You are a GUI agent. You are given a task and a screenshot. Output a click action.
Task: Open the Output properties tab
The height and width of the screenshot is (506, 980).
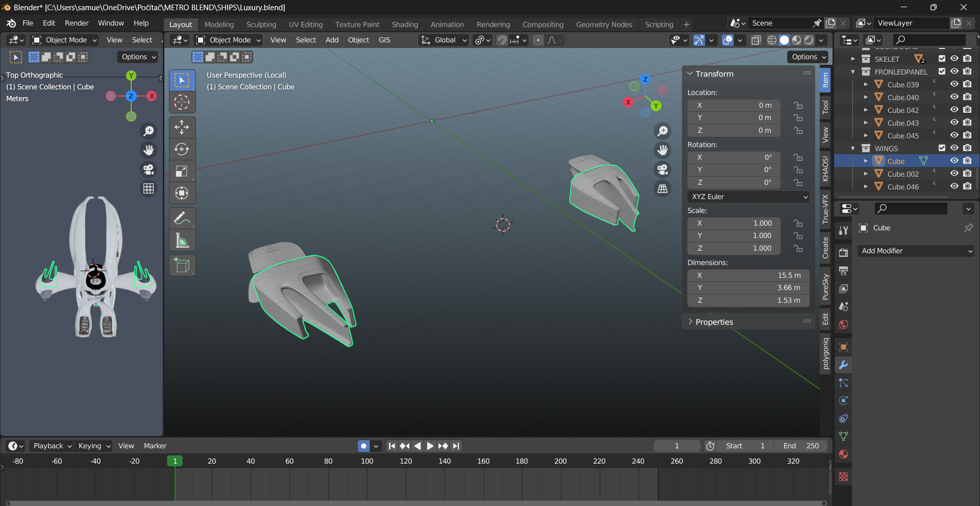coord(843,271)
